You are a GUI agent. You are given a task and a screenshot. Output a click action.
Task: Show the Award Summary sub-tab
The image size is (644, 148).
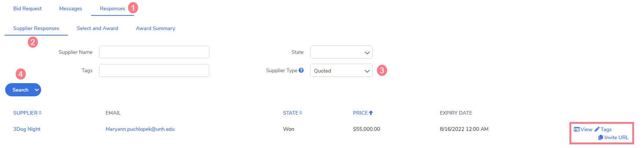coord(155,28)
